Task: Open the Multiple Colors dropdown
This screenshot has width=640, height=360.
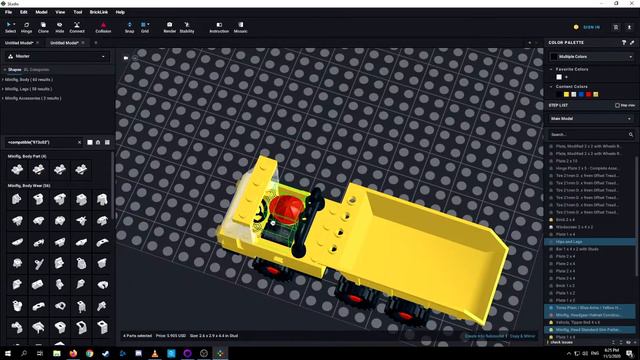Action: click(x=591, y=57)
